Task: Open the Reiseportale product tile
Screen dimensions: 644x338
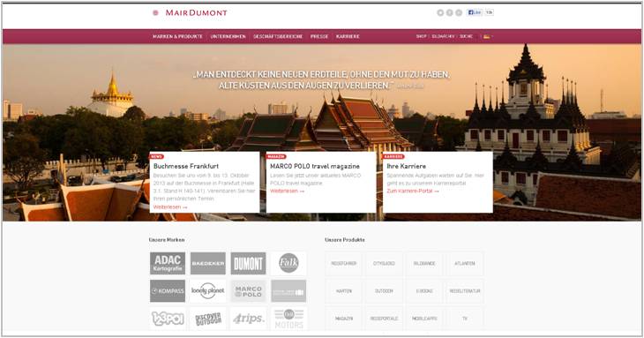Action: (x=384, y=319)
